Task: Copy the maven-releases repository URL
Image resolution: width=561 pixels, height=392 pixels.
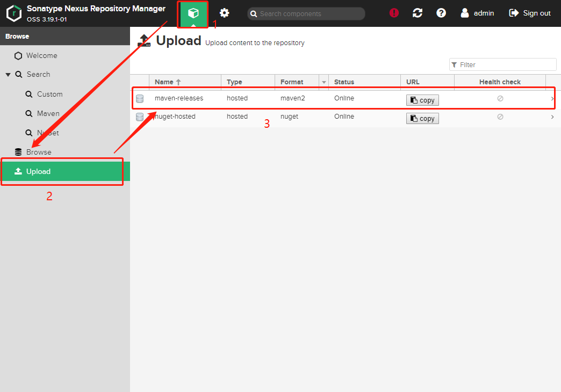Action: [x=422, y=100]
